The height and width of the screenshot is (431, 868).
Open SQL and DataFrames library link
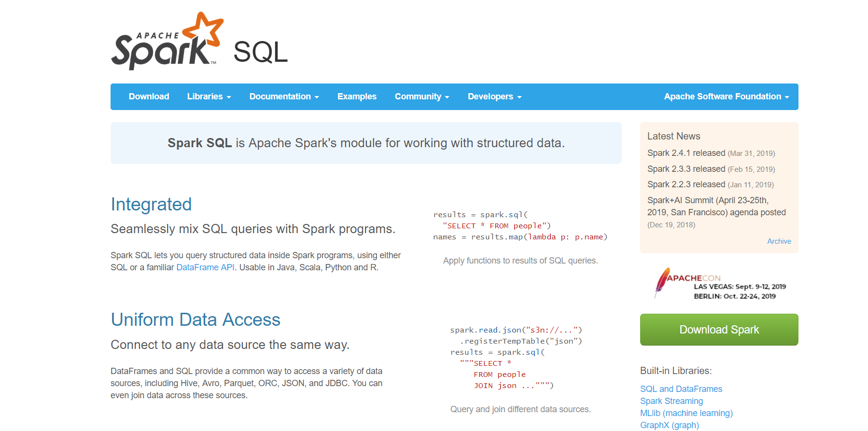(681, 389)
